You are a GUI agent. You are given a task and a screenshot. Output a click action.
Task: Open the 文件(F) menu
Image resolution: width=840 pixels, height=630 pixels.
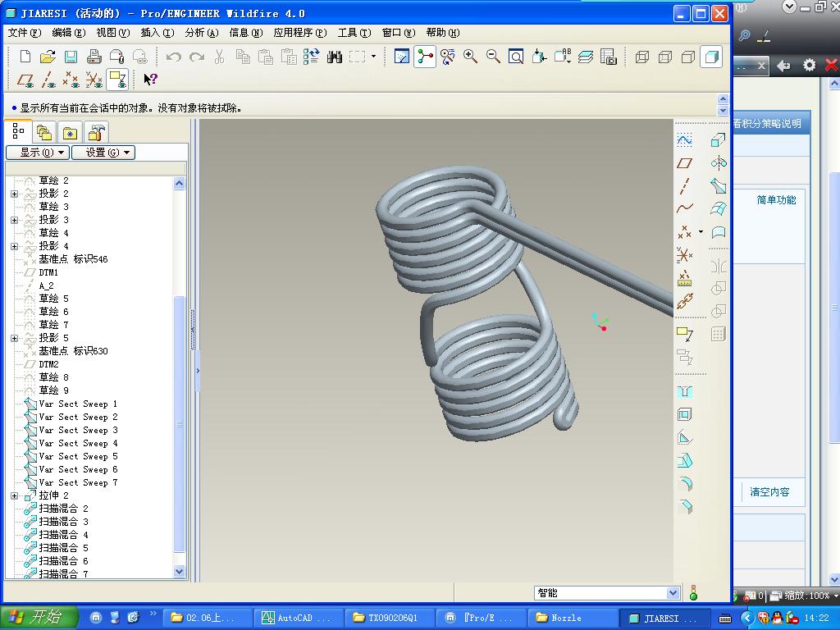[24, 33]
